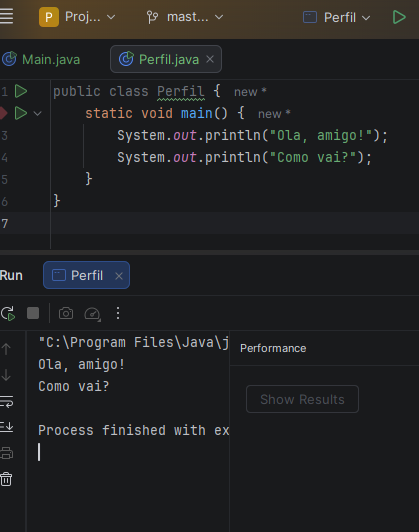Click the Rerun Perfil icon in Run toolbar
The height and width of the screenshot is (532, 419).
tap(8, 313)
